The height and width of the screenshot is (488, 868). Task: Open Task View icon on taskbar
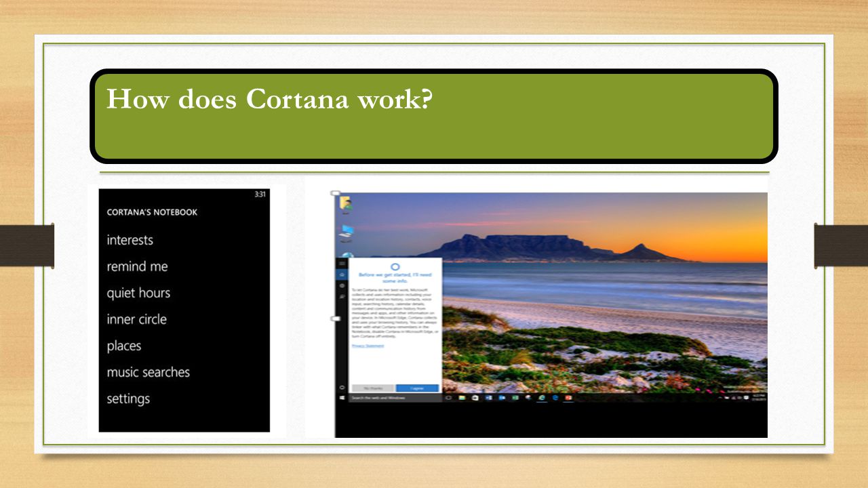448,398
